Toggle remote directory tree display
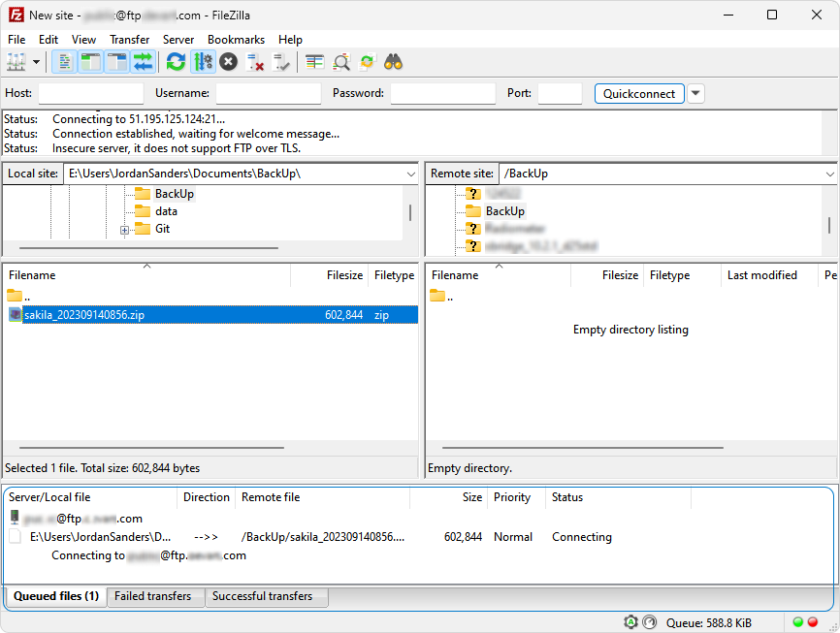 (x=116, y=63)
